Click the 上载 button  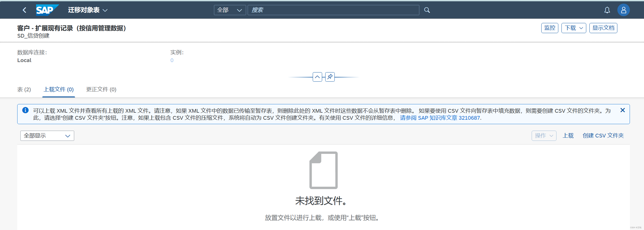pyautogui.click(x=568, y=136)
